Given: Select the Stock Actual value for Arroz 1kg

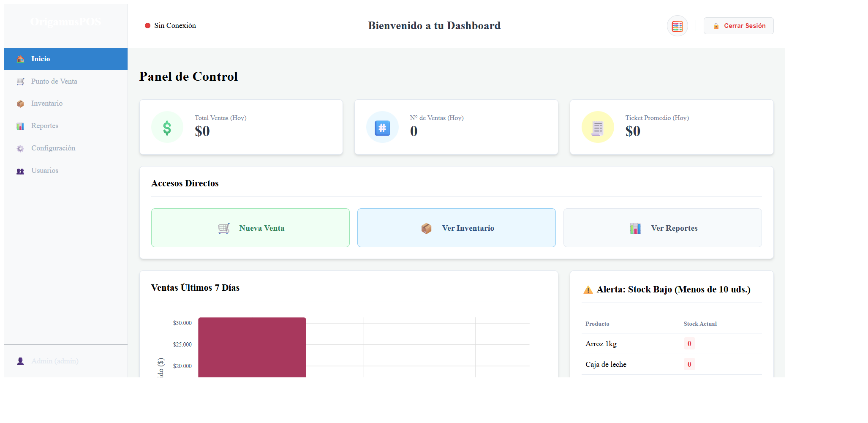Looking at the screenshot, I should (689, 344).
